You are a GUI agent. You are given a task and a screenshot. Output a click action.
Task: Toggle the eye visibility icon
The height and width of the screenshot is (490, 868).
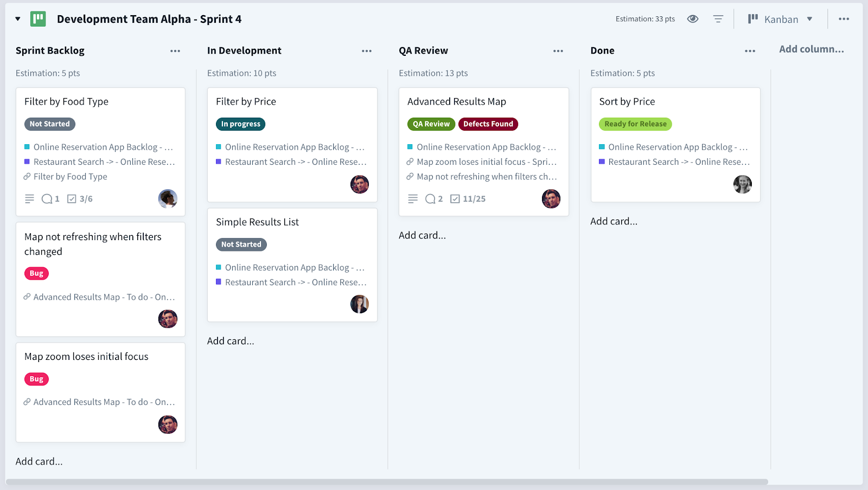pyautogui.click(x=692, y=19)
